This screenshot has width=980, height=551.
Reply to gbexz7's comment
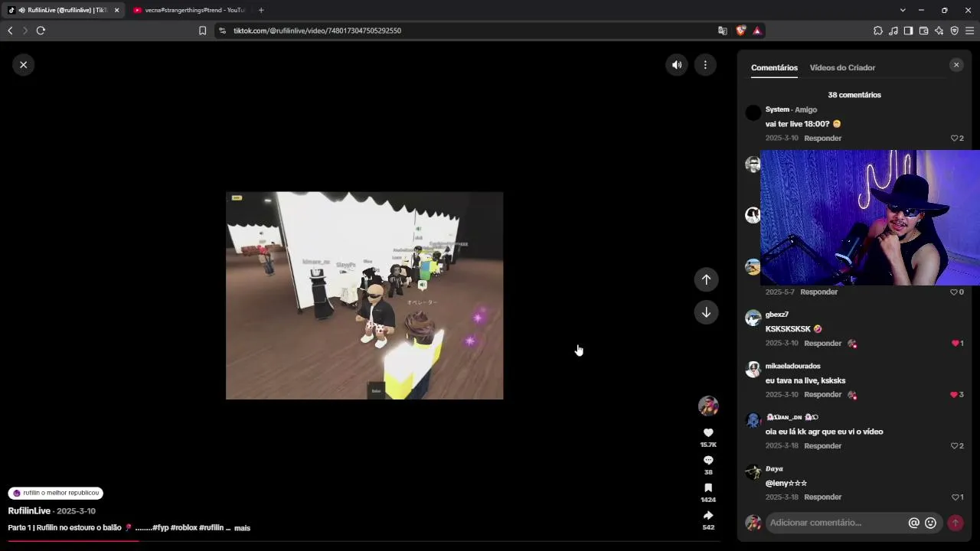coord(822,344)
